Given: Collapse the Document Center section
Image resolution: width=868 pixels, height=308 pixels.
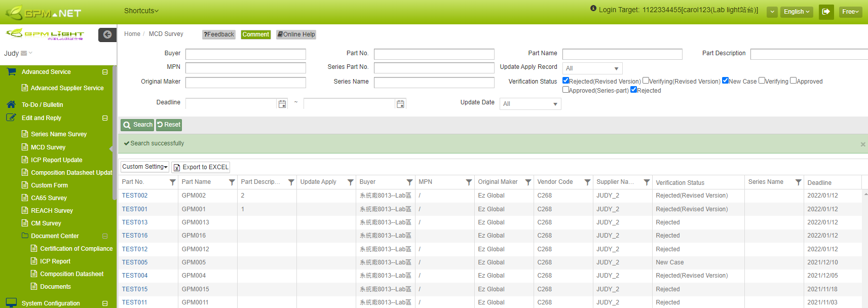Looking at the screenshot, I should (x=105, y=236).
